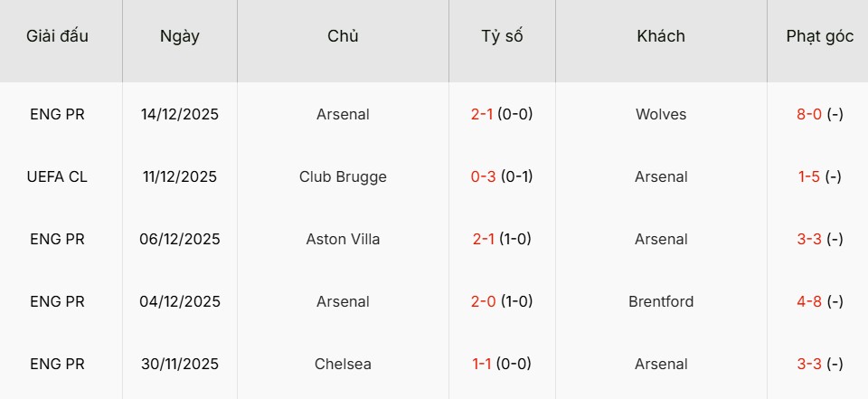The image size is (868, 399).
Task: Open the Aston Villa 2-1 score
Action: [484, 239]
